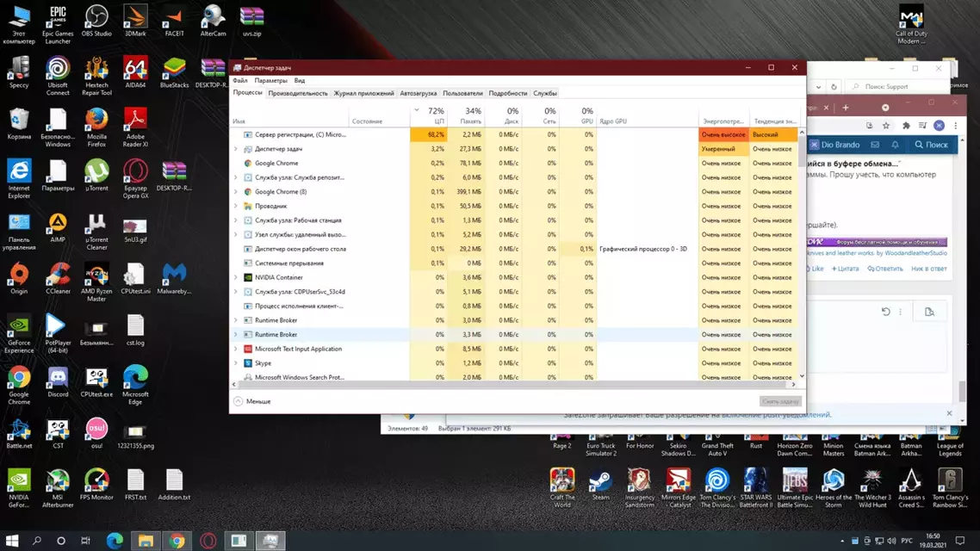The width and height of the screenshot is (980, 551).
Task: Switch to Автозагрузка tab
Action: point(419,93)
